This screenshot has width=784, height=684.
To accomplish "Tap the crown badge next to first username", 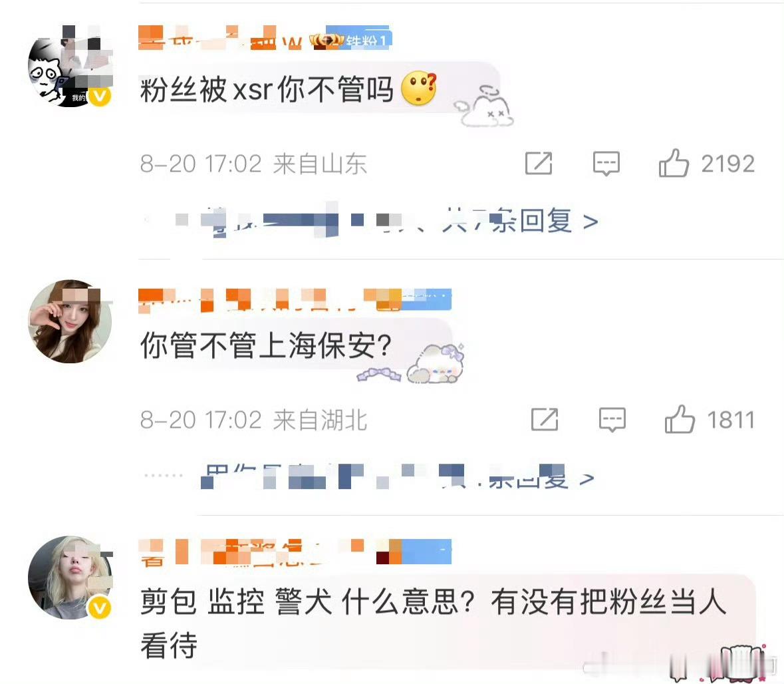I will pyautogui.click(x=326, y=39).
